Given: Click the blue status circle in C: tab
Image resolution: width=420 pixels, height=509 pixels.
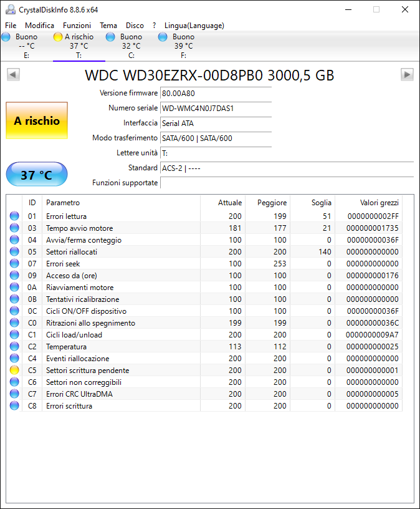Looking at the screenshot, I should [x=110, y=37].
